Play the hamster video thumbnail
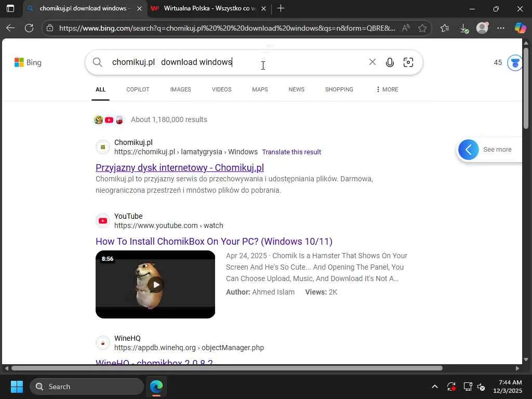Screen dimensions: 532x399 point(155,284)
